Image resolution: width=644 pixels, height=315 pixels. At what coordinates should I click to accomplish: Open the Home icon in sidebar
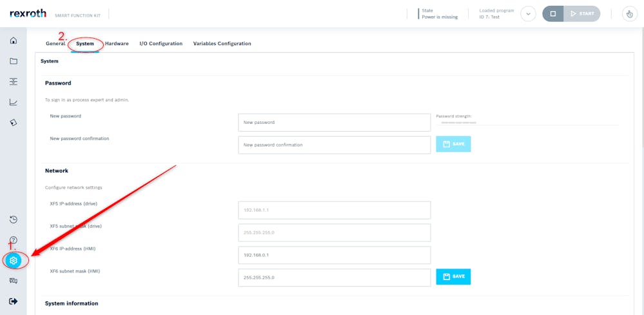(14, 40)
